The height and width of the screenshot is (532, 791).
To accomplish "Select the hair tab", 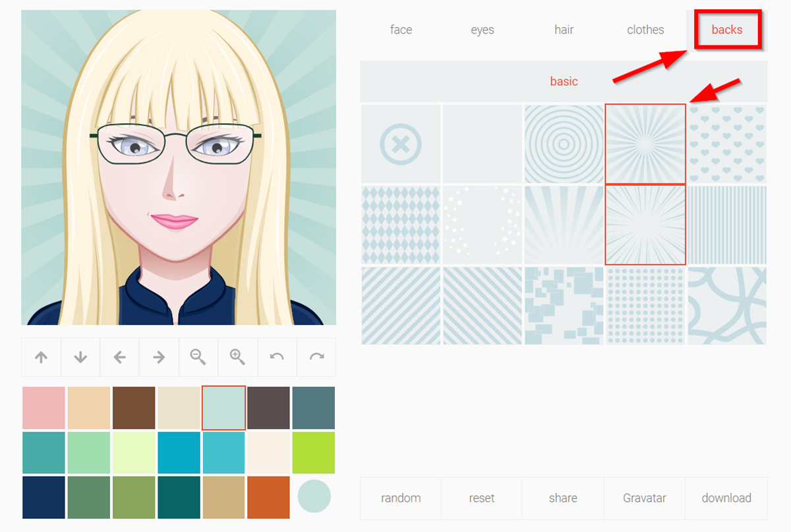I will 564,30.
